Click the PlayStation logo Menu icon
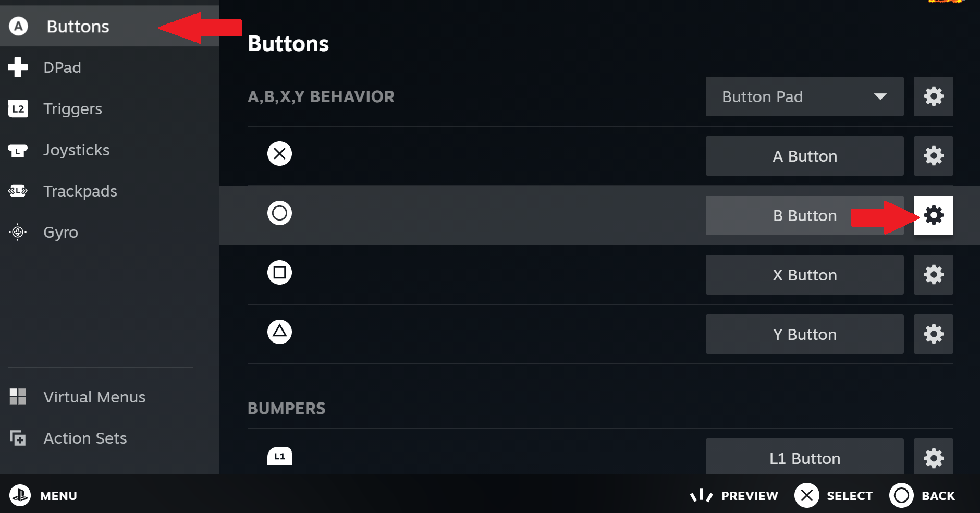 (20, 495)
